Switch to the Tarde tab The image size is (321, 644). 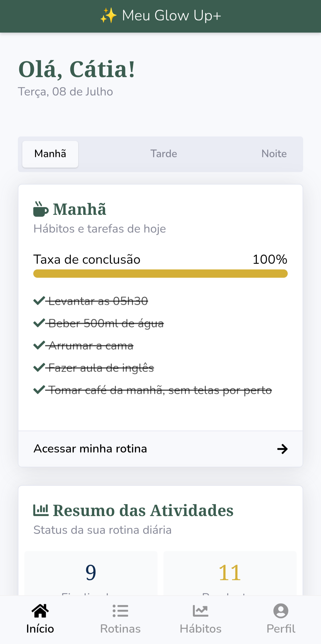[x=163, y=154]
